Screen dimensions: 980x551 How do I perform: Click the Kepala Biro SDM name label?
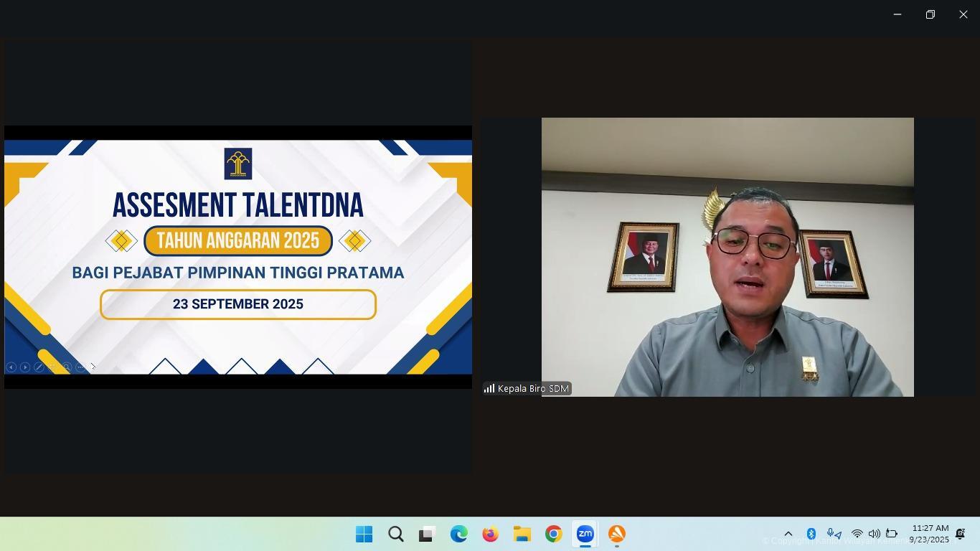(532, 389)
